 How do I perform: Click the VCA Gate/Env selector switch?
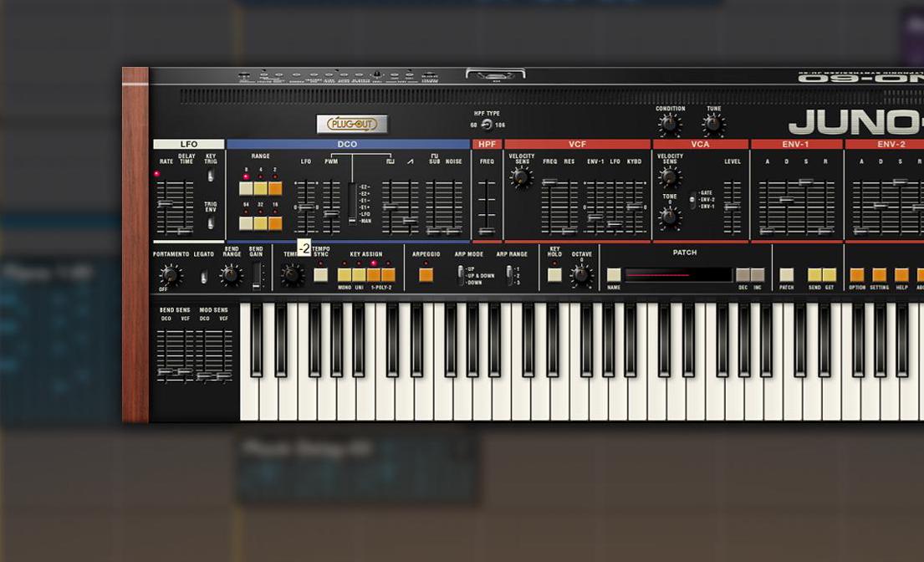(x=692, y=200)
